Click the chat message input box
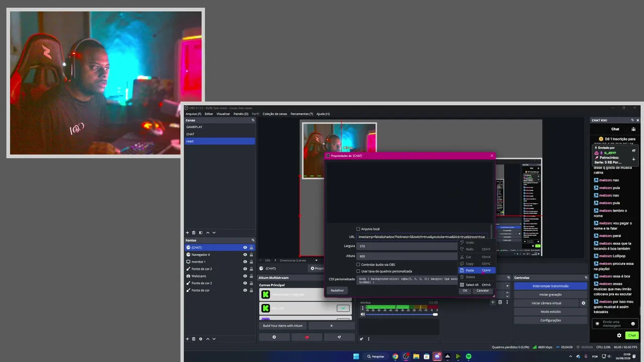Viewport: 644px width, 362px height. click(614, 324)
